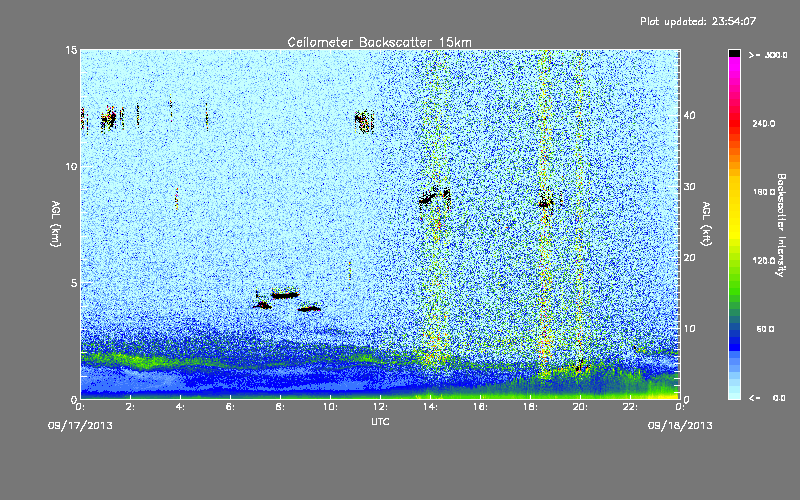Click the right AGL (kft) axis label

[x=707, y=223]
